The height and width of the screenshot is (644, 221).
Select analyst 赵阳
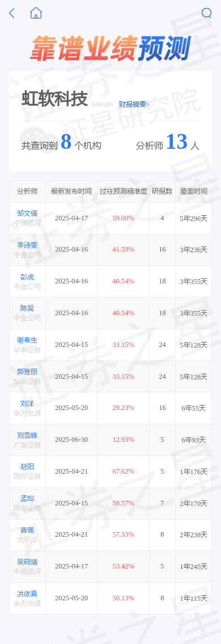(x=27, y=467)
